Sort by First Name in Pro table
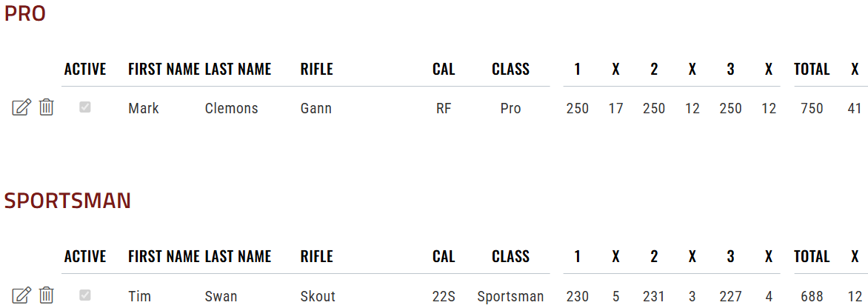This screenshot has width=868, height=308. pyautogui.click(x=163, y=69)
